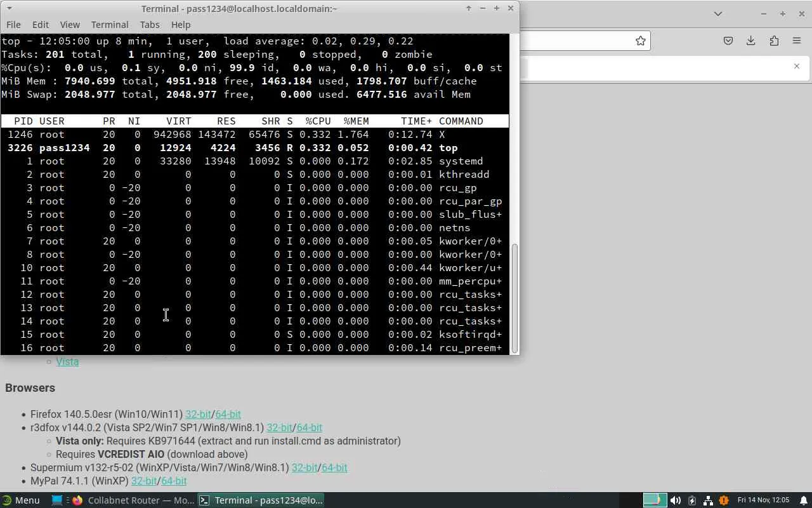Viewport: 812px width, 508px height.
Task: Switch to the Collabnet Router Firefox taskbar button
Action: pyautogui.click(x=133, y=500)
